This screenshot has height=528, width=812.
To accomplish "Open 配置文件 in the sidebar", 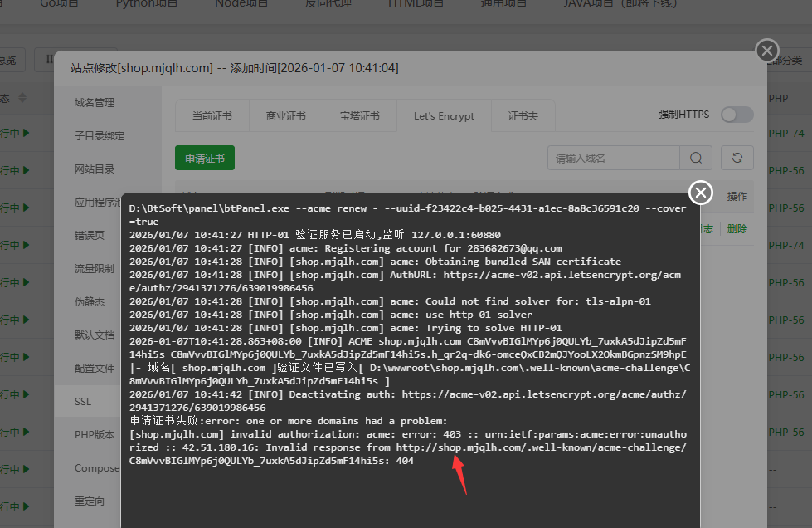I will (x=95, y=368).
